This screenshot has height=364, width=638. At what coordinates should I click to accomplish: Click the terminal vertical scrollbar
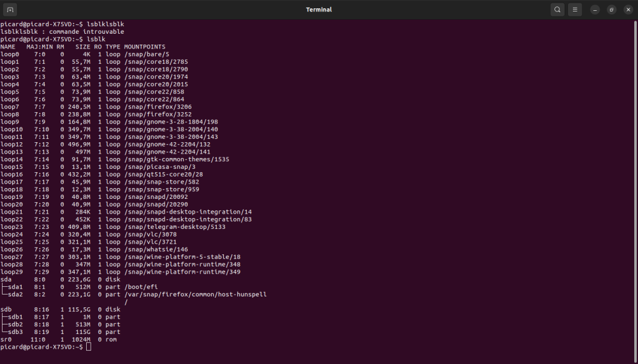635,191
